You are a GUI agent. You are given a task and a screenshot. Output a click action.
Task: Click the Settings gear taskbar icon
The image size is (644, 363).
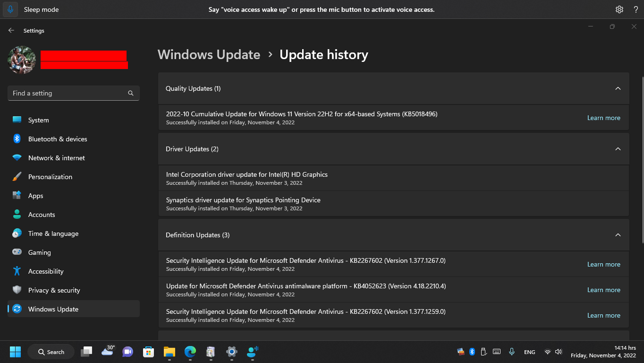pos(231,352)
